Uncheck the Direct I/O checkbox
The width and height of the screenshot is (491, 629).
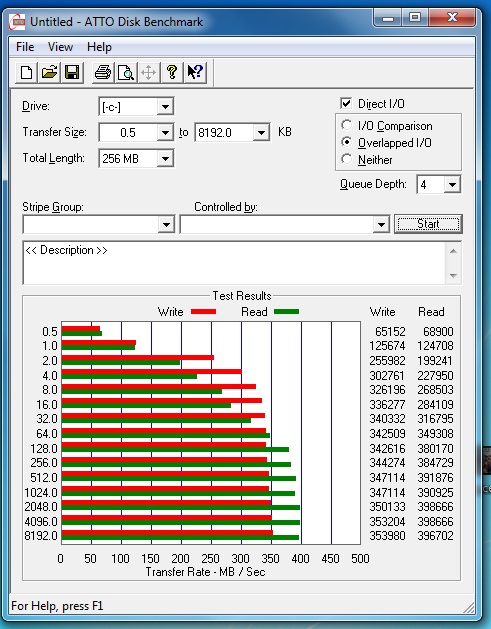[346, 103]
